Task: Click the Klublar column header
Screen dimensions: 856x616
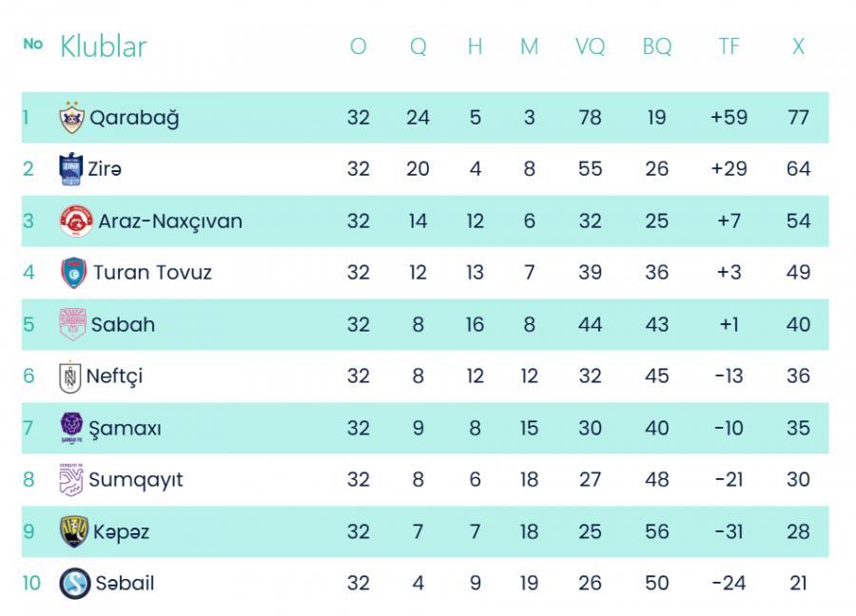Action: tap(104, 47)
